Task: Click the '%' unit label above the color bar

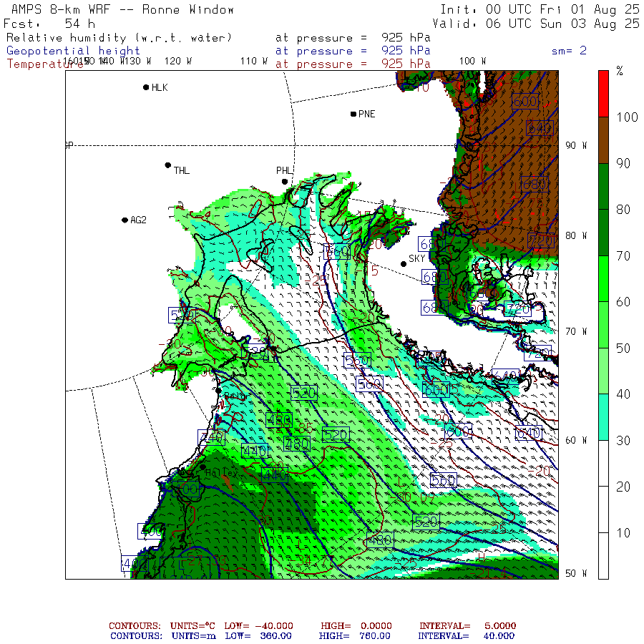Action: pyautogui.click(x=620, y=71)
